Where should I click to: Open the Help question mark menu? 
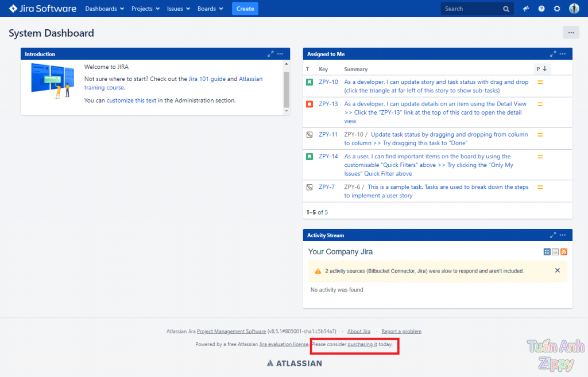[x=541, y=9]
